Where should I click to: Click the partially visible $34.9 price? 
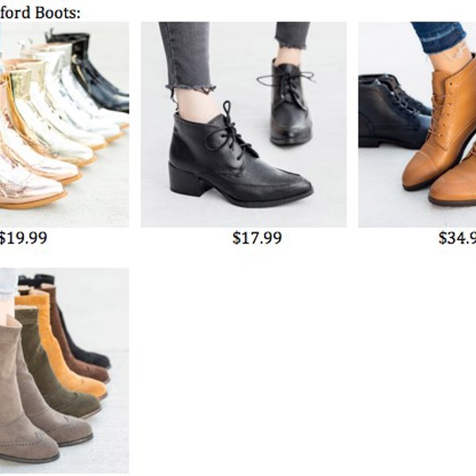(457, 238)
